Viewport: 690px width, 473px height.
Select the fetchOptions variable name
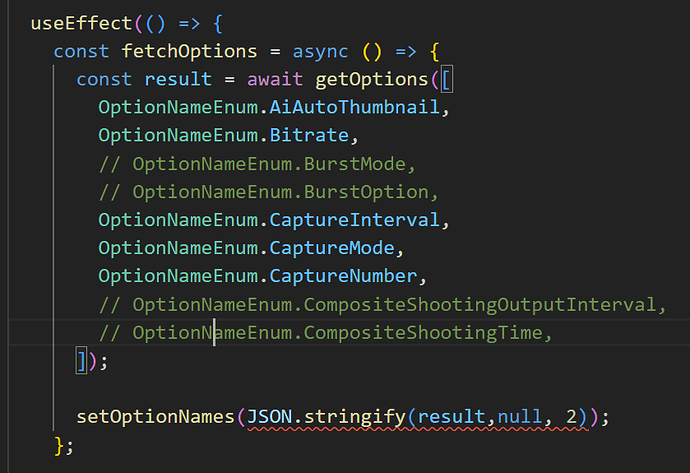pyautogui.click(x=189, y=51)
